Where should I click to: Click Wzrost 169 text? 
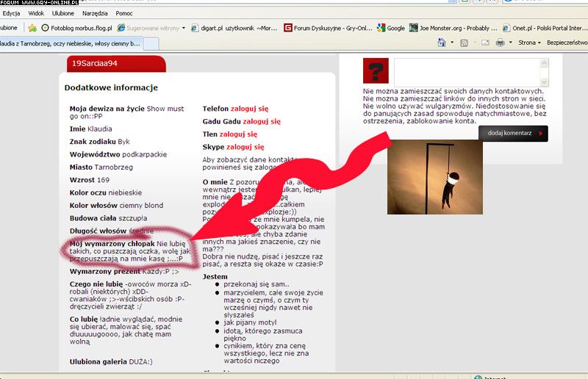[89, 180]
